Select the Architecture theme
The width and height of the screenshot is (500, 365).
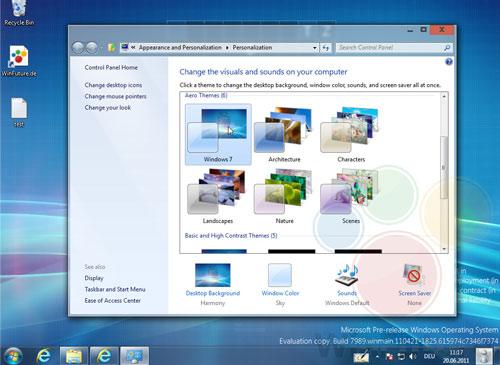(x=284, y=134)
